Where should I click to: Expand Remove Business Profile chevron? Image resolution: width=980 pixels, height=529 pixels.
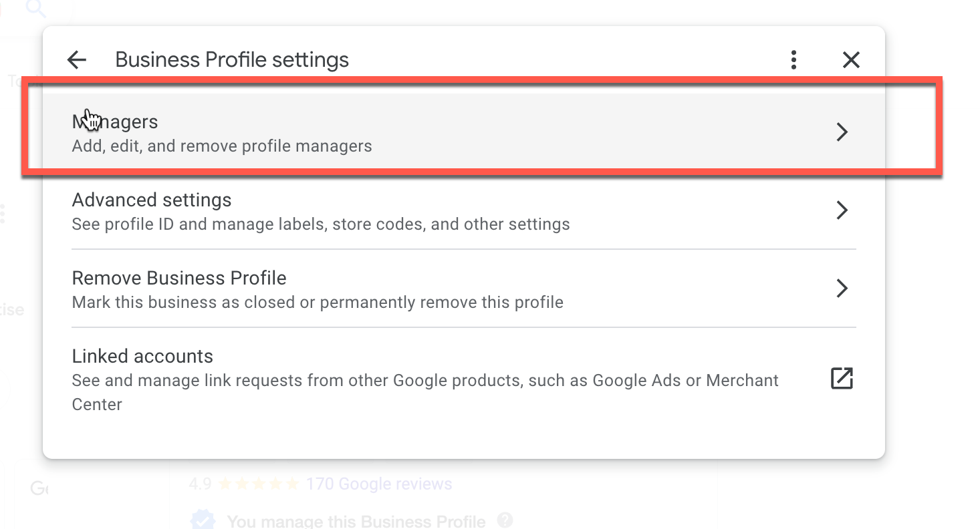(842, 289)
